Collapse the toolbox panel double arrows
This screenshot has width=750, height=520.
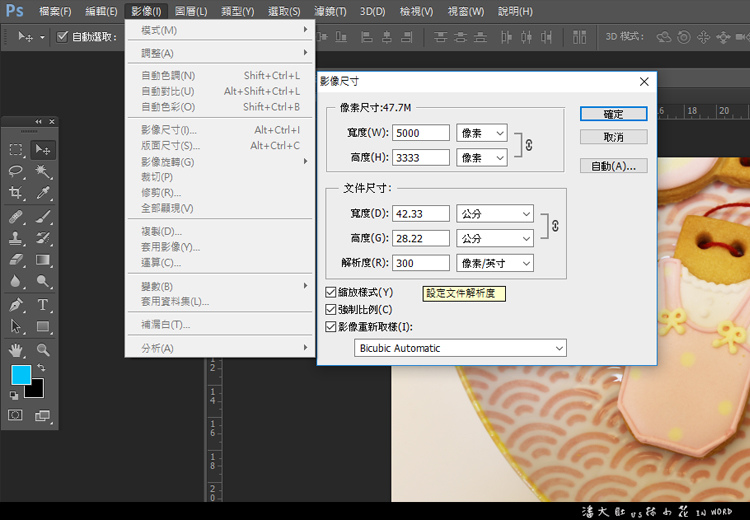tap(38, 122)
